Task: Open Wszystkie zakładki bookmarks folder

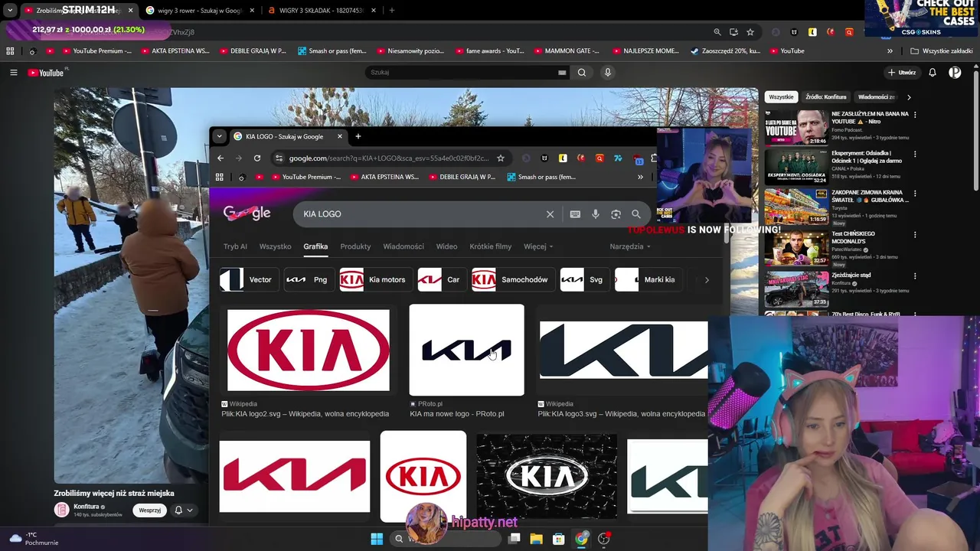Action: pos(942,51)
